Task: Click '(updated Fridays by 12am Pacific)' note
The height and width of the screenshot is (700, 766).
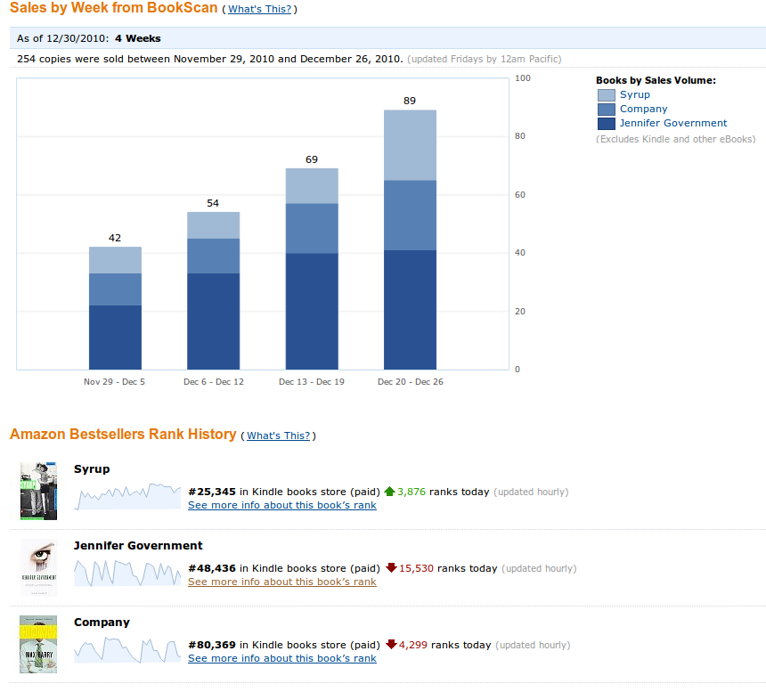Action: click(x=485, y=59)
